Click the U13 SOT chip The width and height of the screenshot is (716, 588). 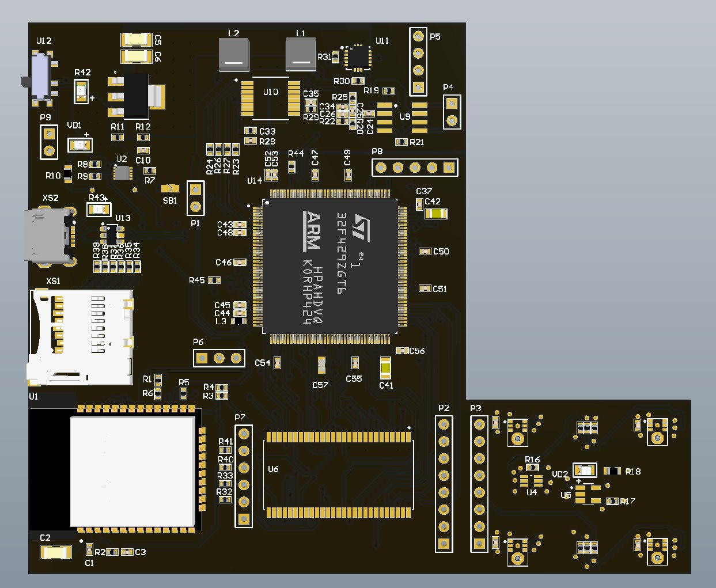(x=112, y=235)
